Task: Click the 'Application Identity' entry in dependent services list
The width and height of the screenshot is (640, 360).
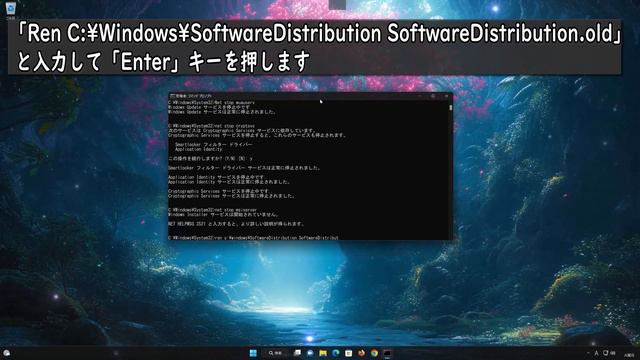Action: [x=199, y=149]
